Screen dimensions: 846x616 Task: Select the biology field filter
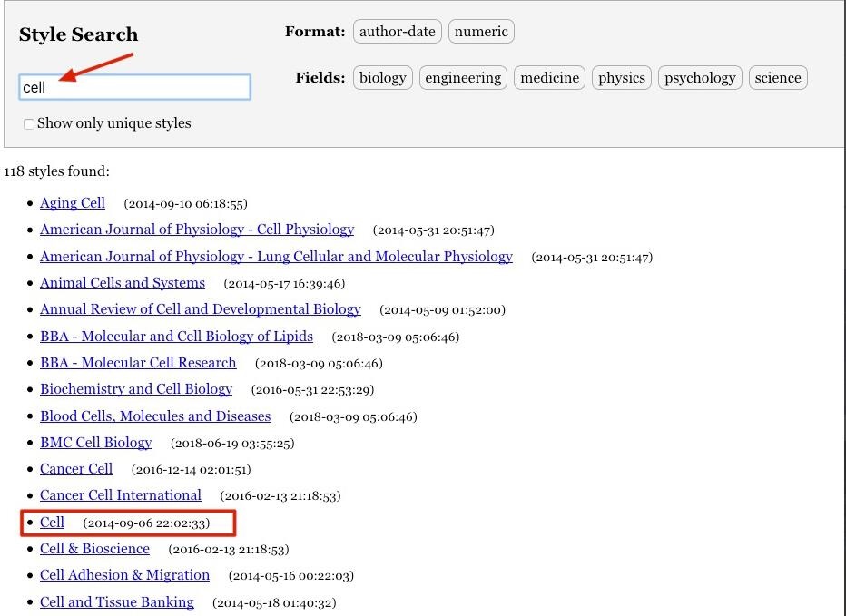383,78
